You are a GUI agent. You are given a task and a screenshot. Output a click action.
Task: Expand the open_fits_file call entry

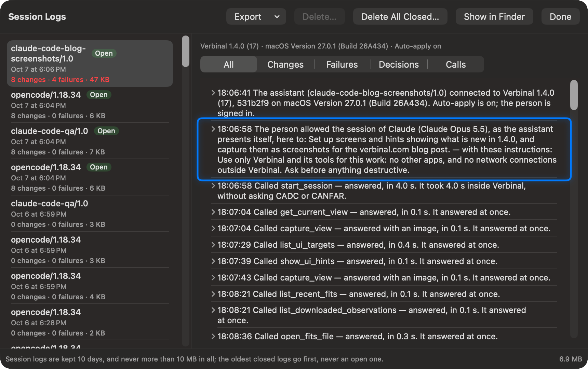(213, 337)
